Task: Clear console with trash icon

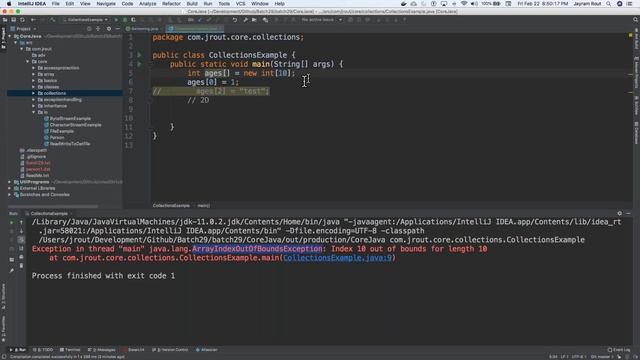Action: 21,266
